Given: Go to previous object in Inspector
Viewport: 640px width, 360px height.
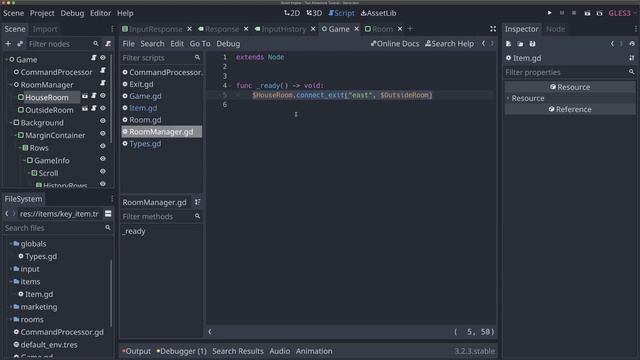Looking at the screenshot, I should point(612,44).
